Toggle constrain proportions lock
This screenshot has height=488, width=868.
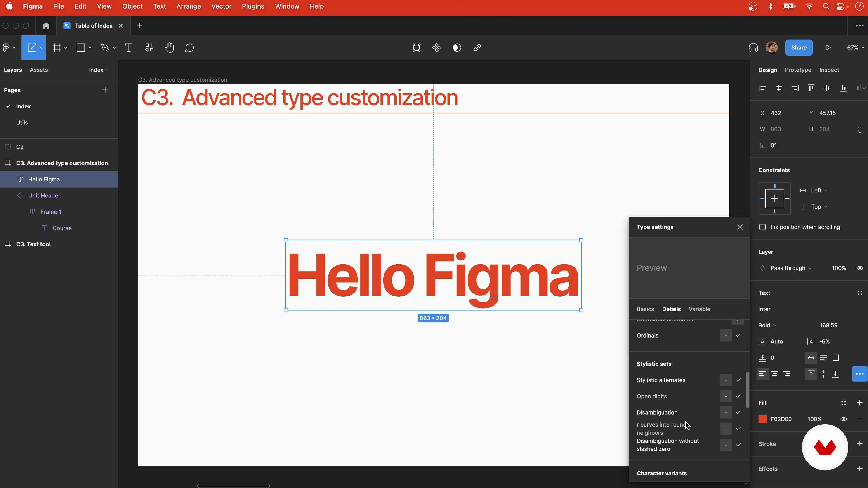(860, 129)
